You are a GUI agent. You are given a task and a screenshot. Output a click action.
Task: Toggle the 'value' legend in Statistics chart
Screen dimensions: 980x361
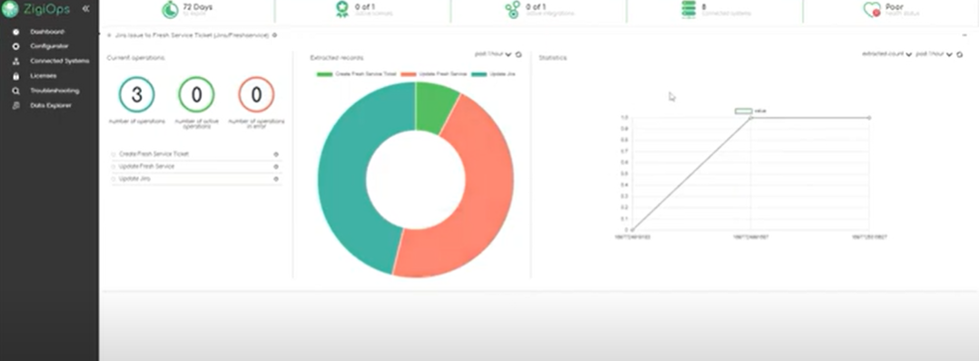coord(750,111)
